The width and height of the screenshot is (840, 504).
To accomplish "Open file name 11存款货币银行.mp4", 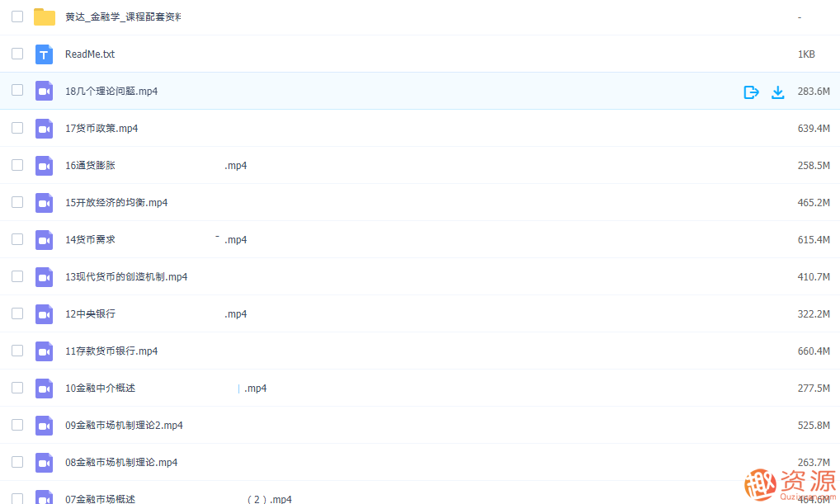I will tap(111, 351).
